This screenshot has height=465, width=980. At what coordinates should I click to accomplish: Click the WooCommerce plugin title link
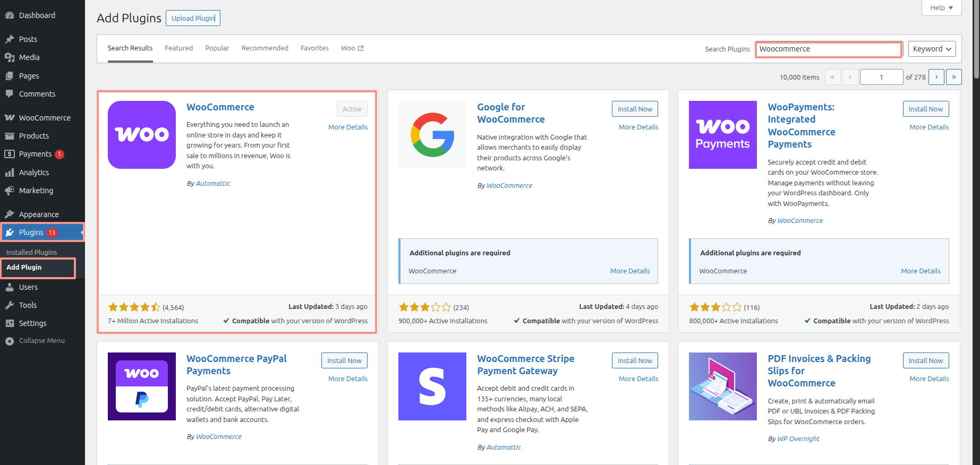pos(220,107)
